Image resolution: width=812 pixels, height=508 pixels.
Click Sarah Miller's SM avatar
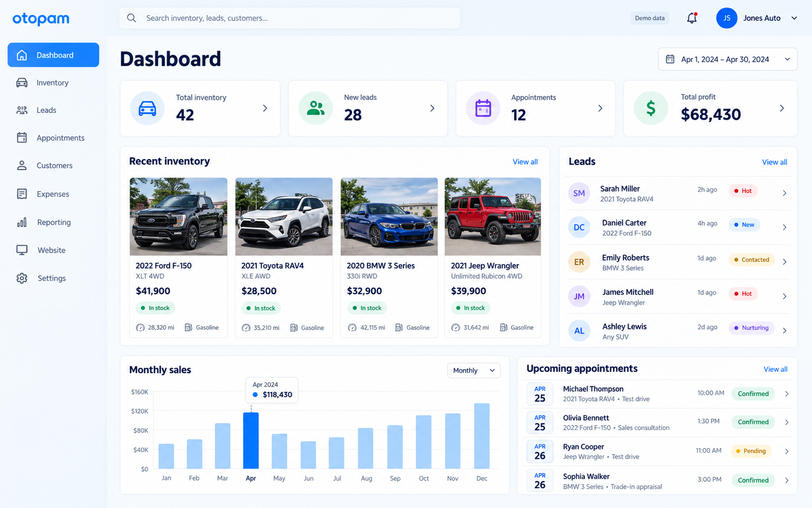(579, 193)
